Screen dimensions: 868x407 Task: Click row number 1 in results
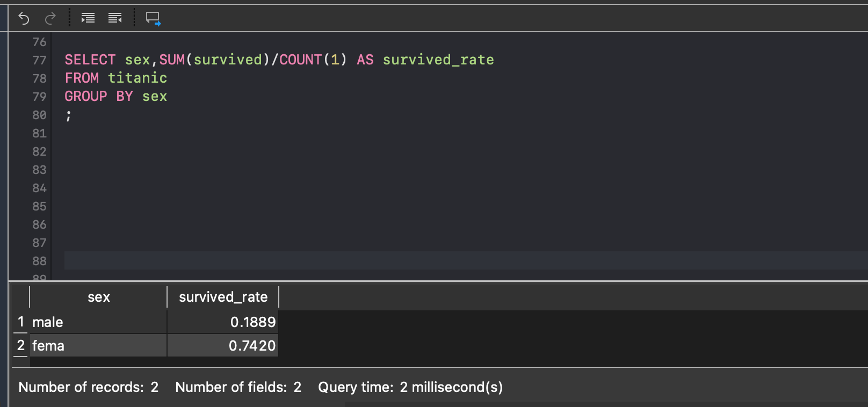pos(21,322)
